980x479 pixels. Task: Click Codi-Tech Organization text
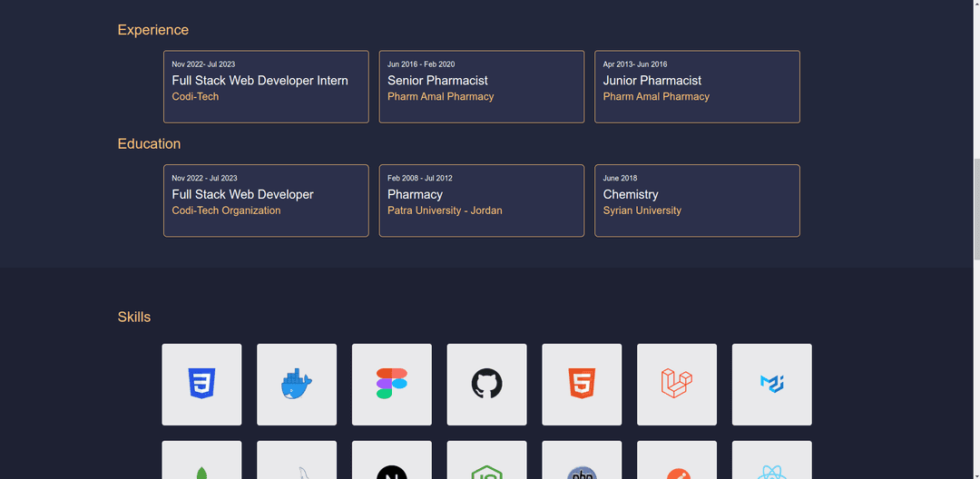click(226, 211)
